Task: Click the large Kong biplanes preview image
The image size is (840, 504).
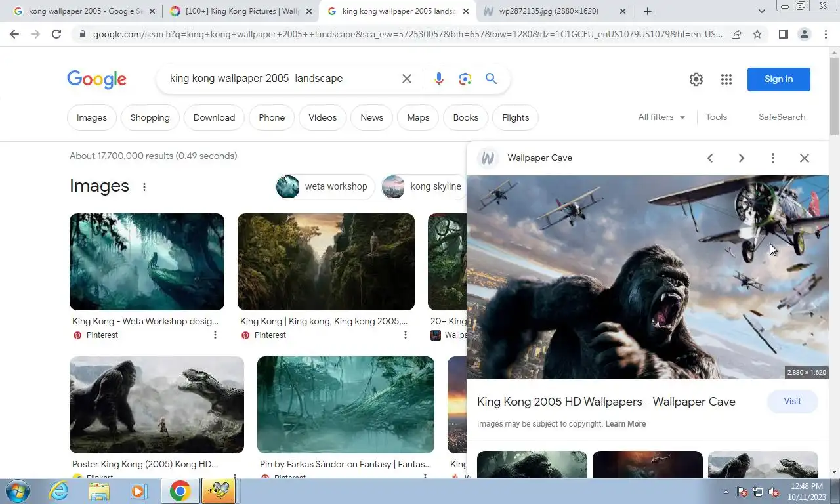Action: click(648, 277)
